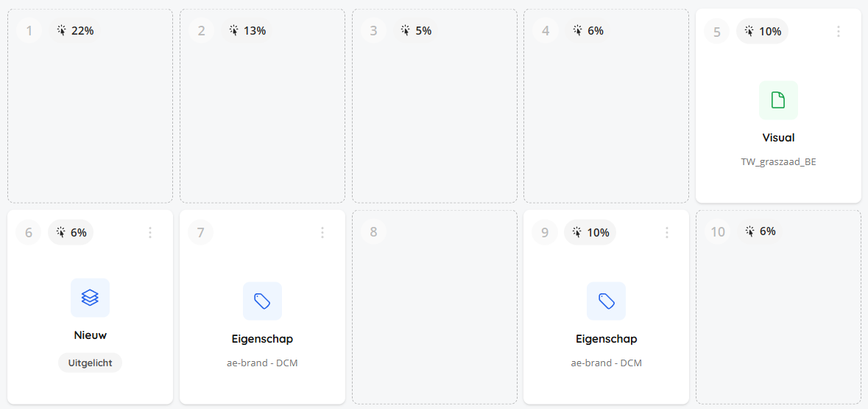Click the 22% click-rate badge in slot 1
The image size is (868, 409).
(x=75, y=30)
